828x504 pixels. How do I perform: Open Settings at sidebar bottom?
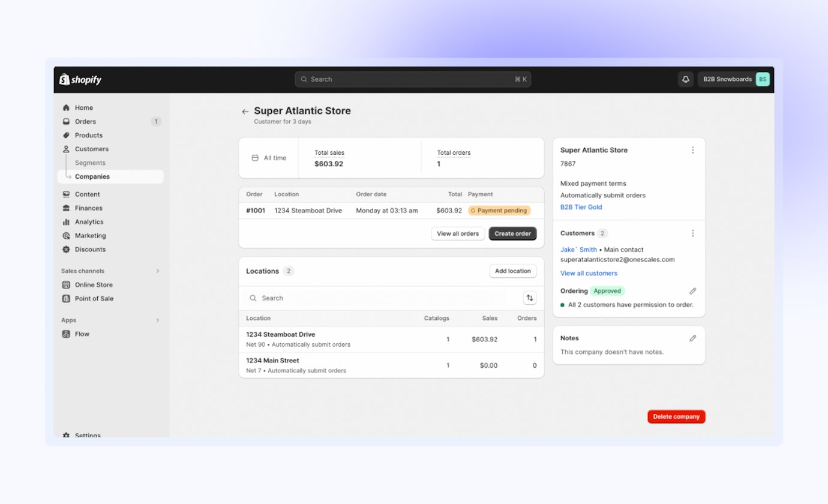pos(88,435)
